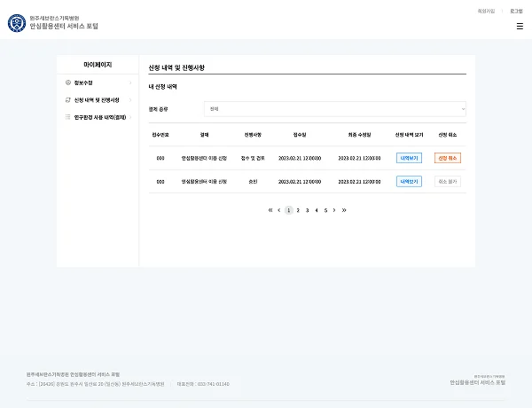This screenshot has width=532, height=408.
Task: Click 마이페이지 sidebar heading
Action: tap(98, 65)
